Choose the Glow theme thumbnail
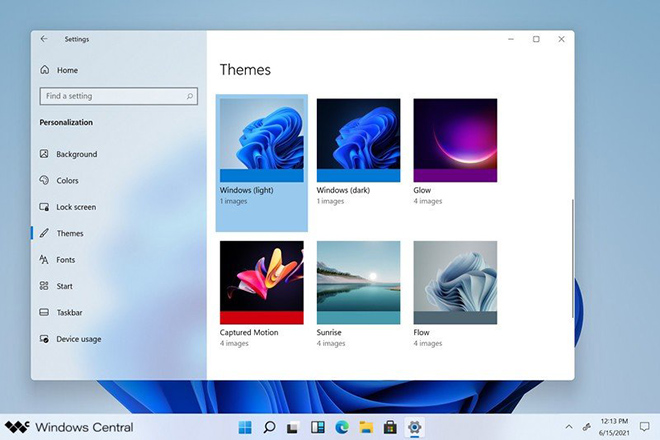Viewport: 660px width, 440px height. (x=455, y=140)
